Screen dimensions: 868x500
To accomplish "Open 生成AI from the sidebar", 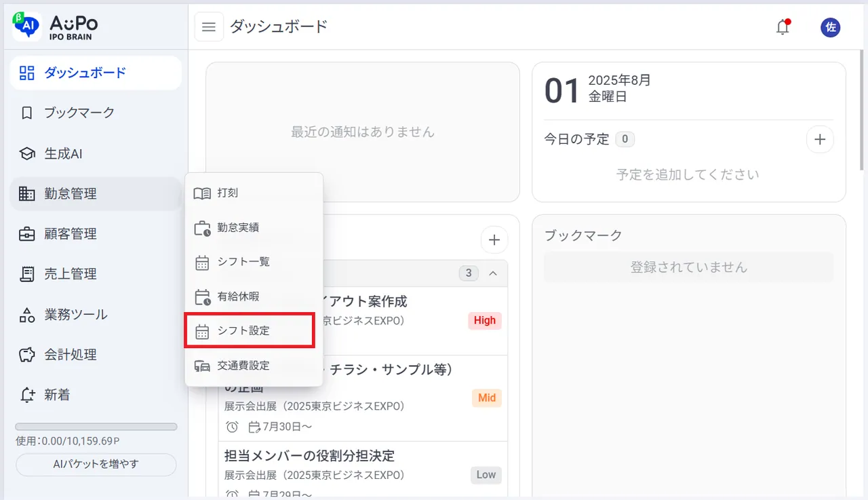I will 96,153.
